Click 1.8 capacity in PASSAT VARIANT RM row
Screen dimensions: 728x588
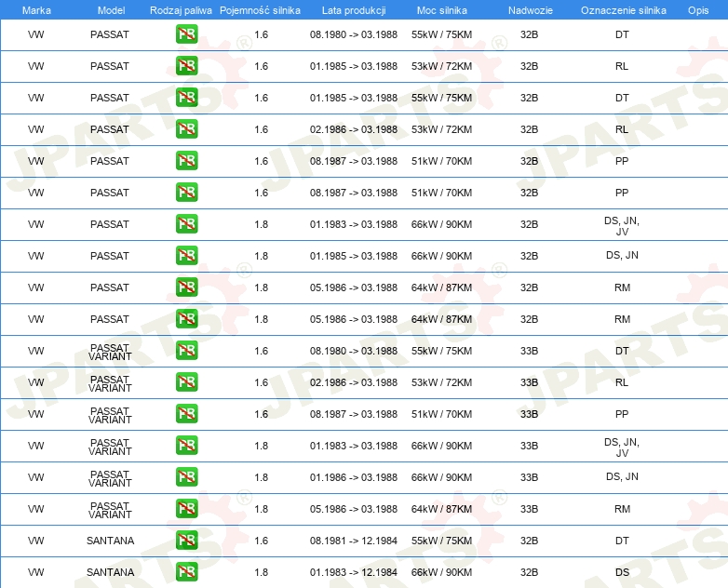click(x=262, y=509)
